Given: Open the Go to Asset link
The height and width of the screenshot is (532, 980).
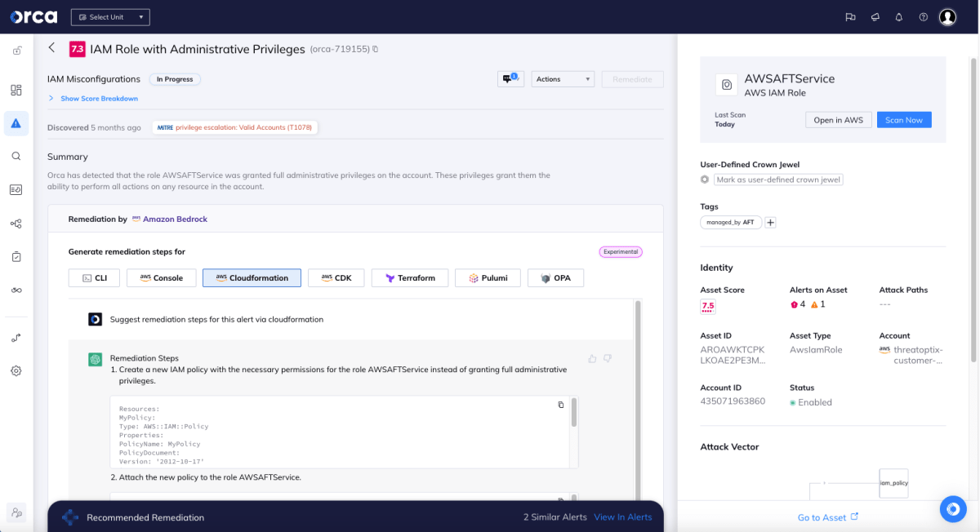Looking at the screenshot, I should coord(828,517).
